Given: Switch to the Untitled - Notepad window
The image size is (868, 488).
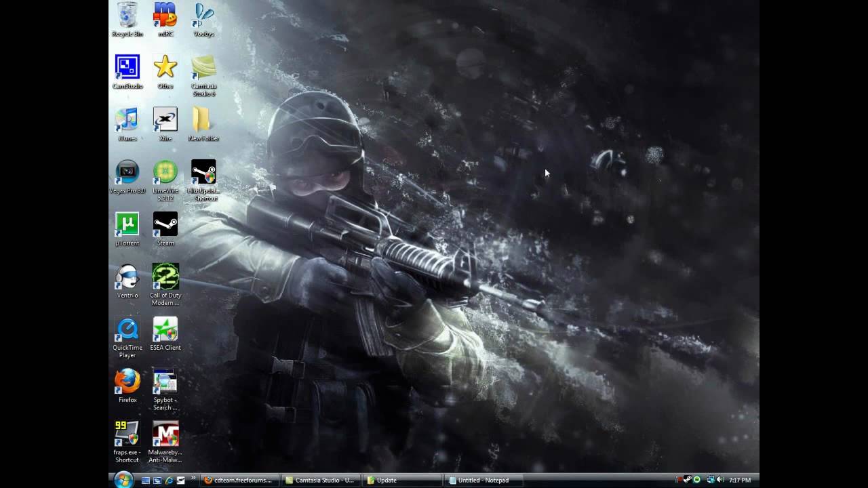Looking at the screenshot, I should [481, 480].
